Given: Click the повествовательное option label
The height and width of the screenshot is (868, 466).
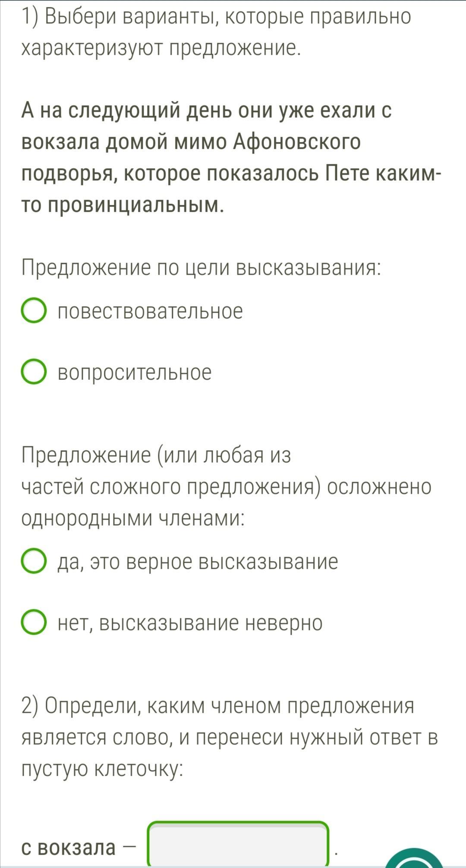Looking at the screenshot, I should click(150, 311).
